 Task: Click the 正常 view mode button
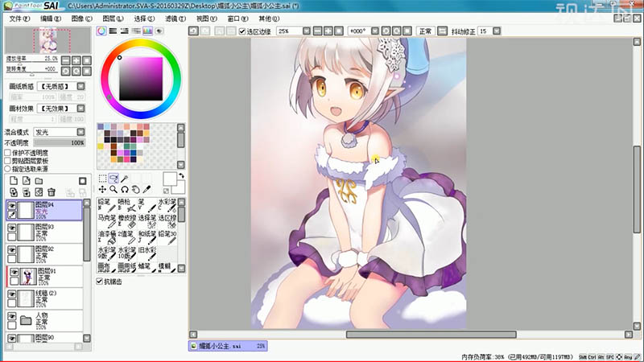click(x=426, y=31)
